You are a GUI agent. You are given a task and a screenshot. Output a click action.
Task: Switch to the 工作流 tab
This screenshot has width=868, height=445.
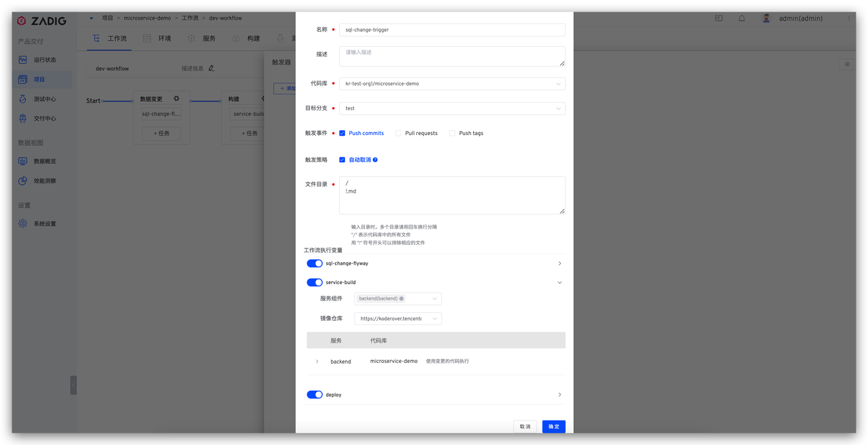tap(110, 39)
